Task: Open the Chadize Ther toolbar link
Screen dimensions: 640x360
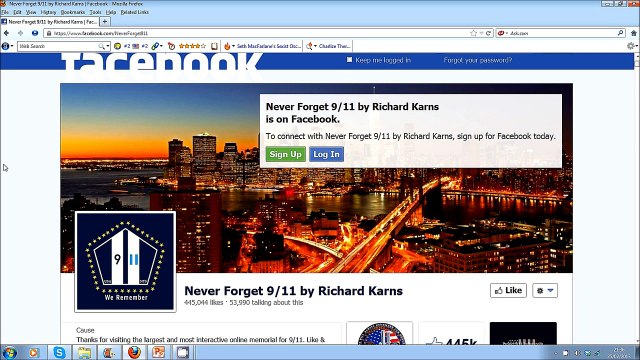Action: pos(334,46)
